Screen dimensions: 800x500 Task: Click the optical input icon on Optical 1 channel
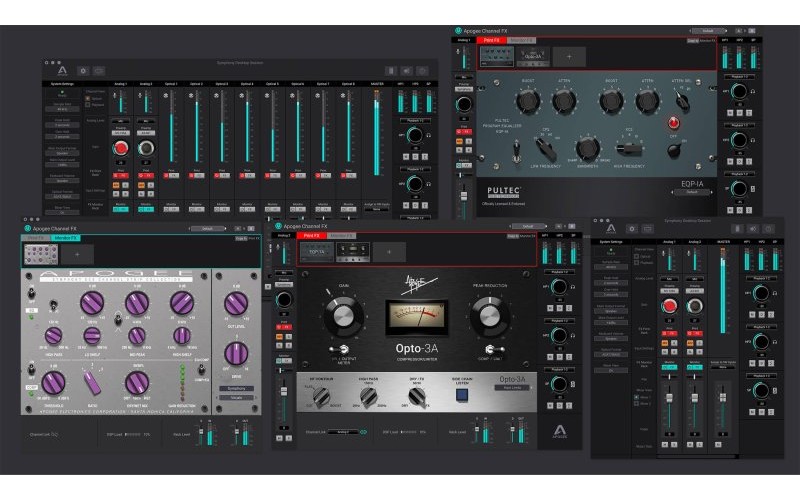(166, 95)
